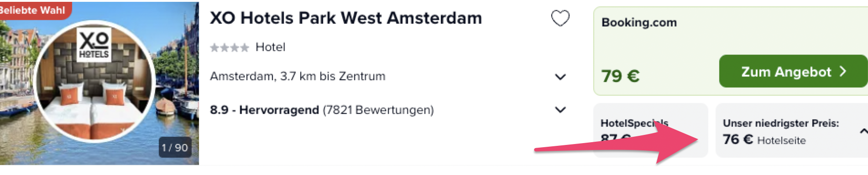
Task: Click the Booking.com provider label
Action: pyautogui.click(x=639, y=23)
